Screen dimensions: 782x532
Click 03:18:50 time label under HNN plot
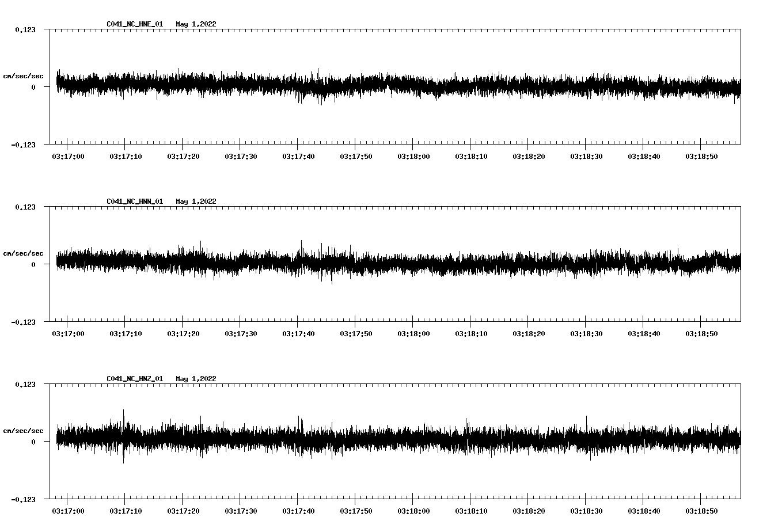point(701,333)
